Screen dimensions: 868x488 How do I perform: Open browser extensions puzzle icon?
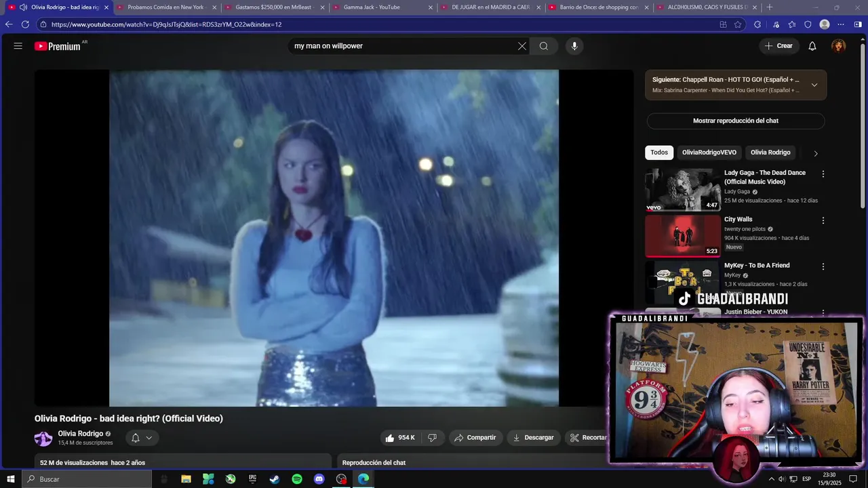(757, 24)
